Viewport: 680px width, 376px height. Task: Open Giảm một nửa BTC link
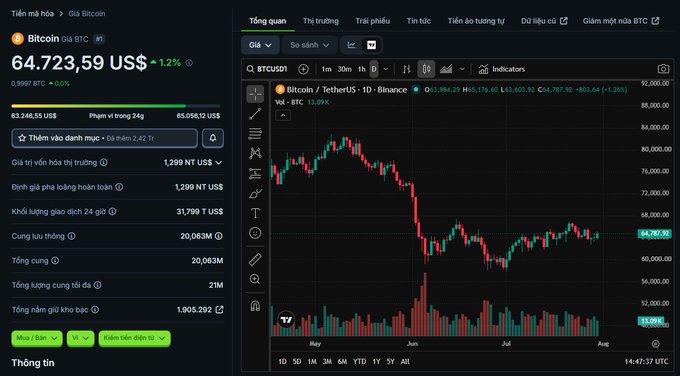pyautogui.click(x=621, y=21)
